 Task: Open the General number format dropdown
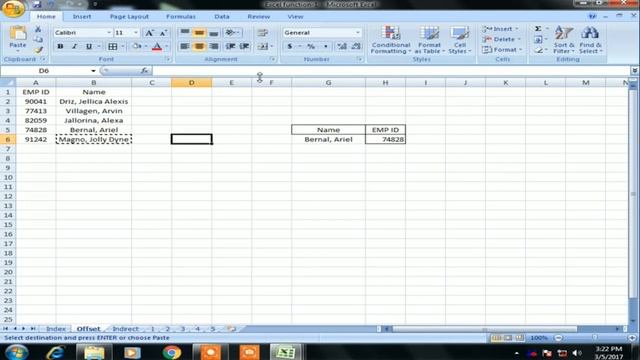[x=358, y=33]
